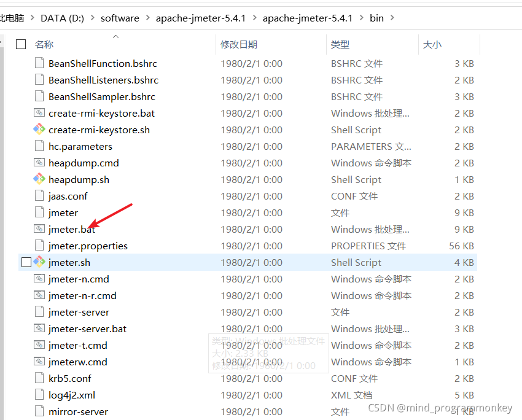The width and height of the screenshot is (522, 420).
Task: Select the heapdump.cmd file name
Action: (x=84, y=163)
